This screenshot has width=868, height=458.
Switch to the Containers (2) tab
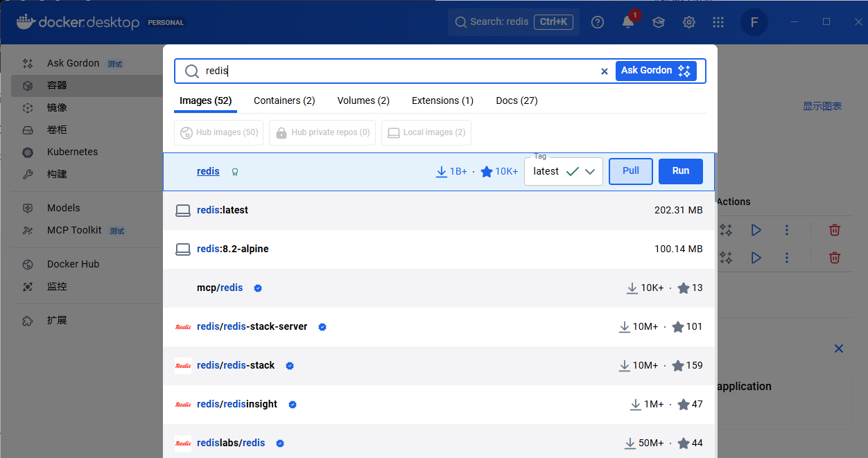click(284, 100)
